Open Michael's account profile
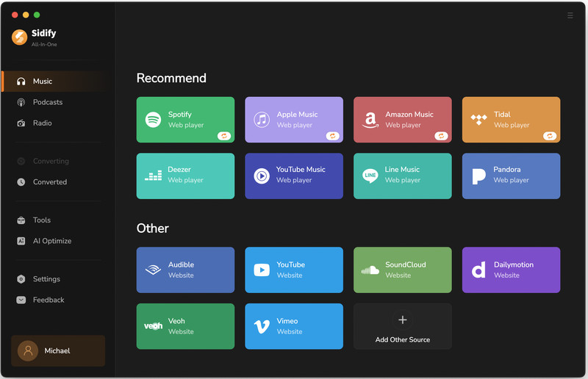Image resolution: width=588 pixels, height=379 pixels. click(58, 351)
